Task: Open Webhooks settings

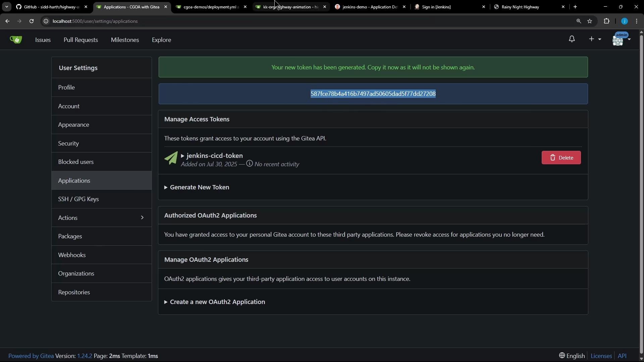Action: (x=101, y=255)
